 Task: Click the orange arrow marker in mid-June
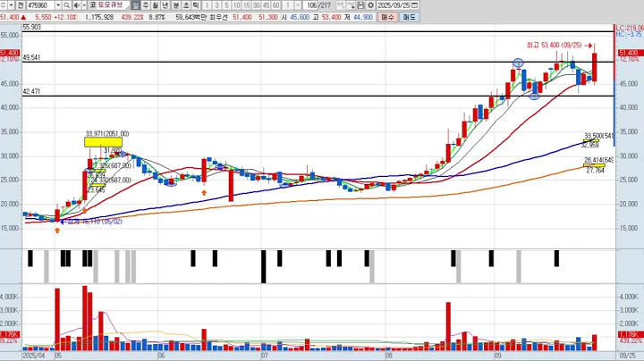204,192
